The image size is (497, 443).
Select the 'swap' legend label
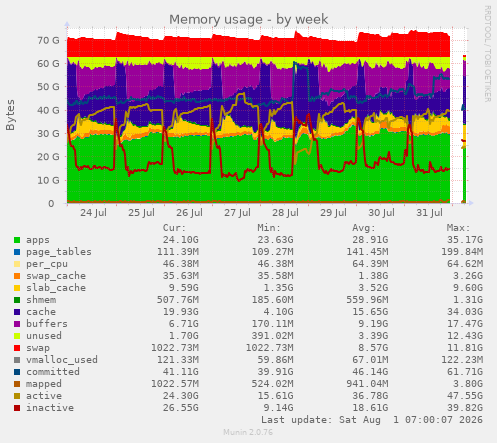(38, 348)
